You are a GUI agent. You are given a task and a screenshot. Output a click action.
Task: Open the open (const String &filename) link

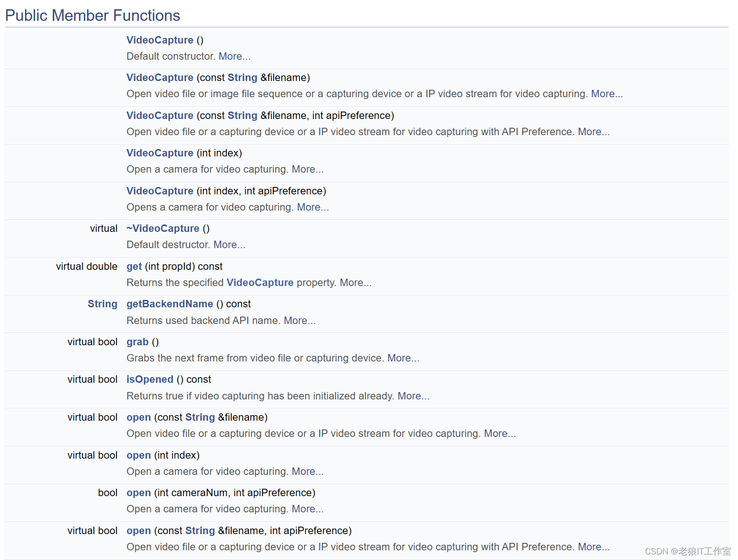click(139, 417)
